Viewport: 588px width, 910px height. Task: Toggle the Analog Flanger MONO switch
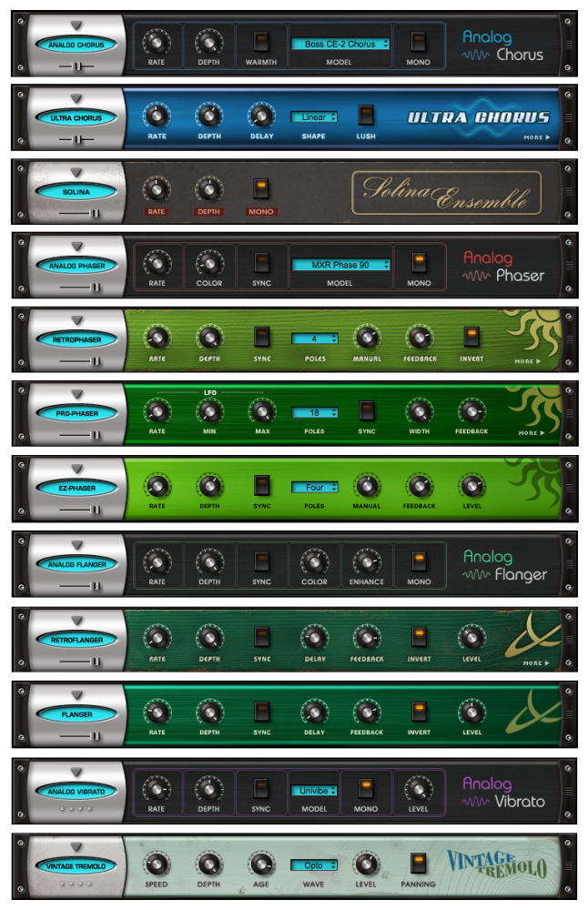[419, 561]
